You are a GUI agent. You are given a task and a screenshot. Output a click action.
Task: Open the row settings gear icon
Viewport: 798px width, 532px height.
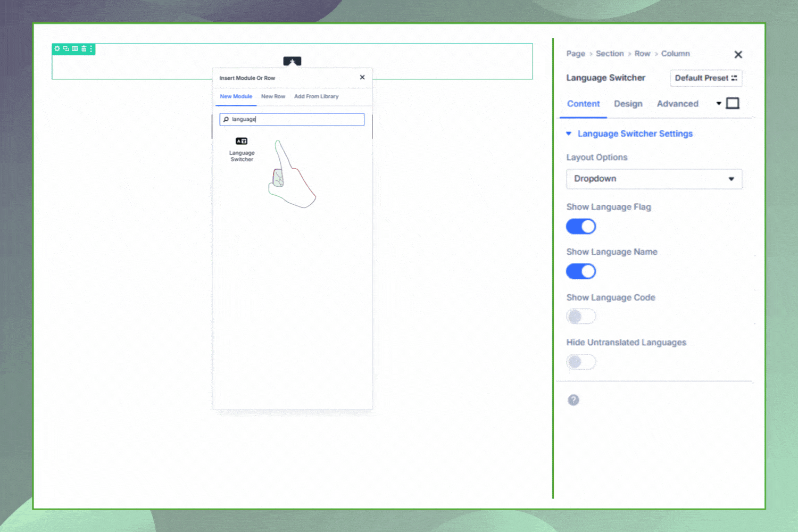click(57, 48)
